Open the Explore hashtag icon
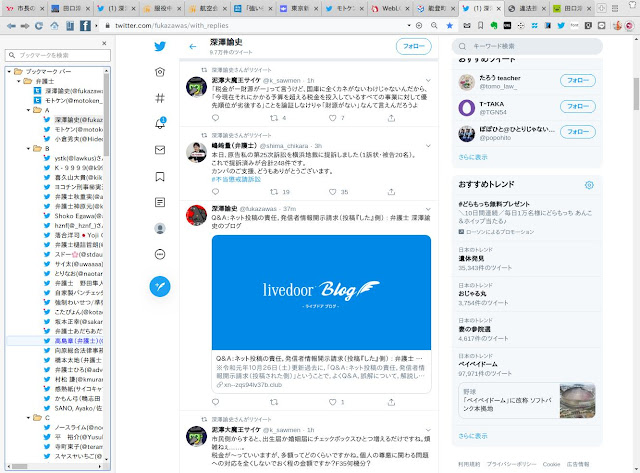The width and height of the screenshot is (640, 473). coord(160,98)
